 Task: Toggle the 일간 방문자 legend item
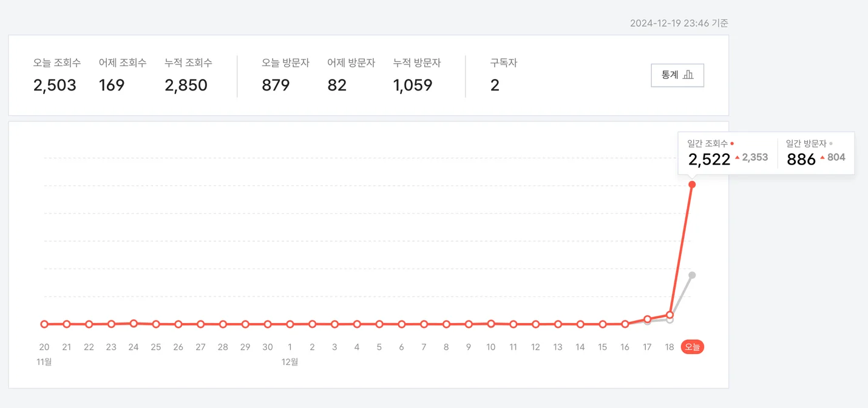pyautogui.click(x=810, y=144)
